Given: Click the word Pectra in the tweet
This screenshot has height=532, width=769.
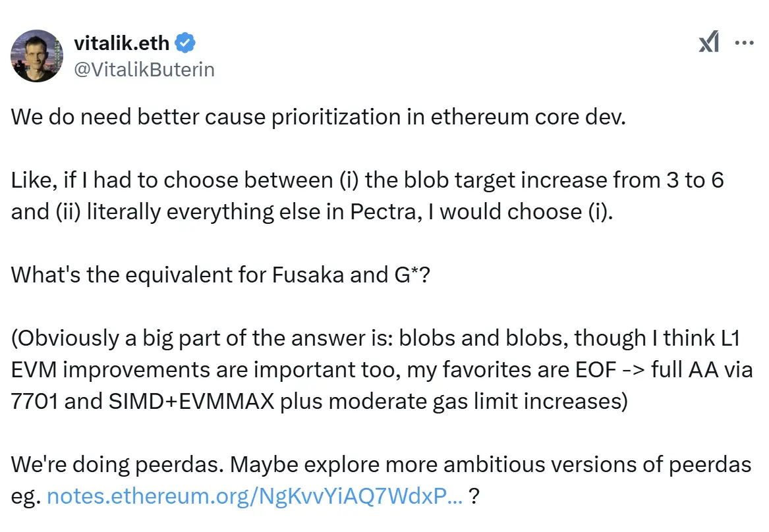Looking at the screenshot, I should click(x=377, y=211).
